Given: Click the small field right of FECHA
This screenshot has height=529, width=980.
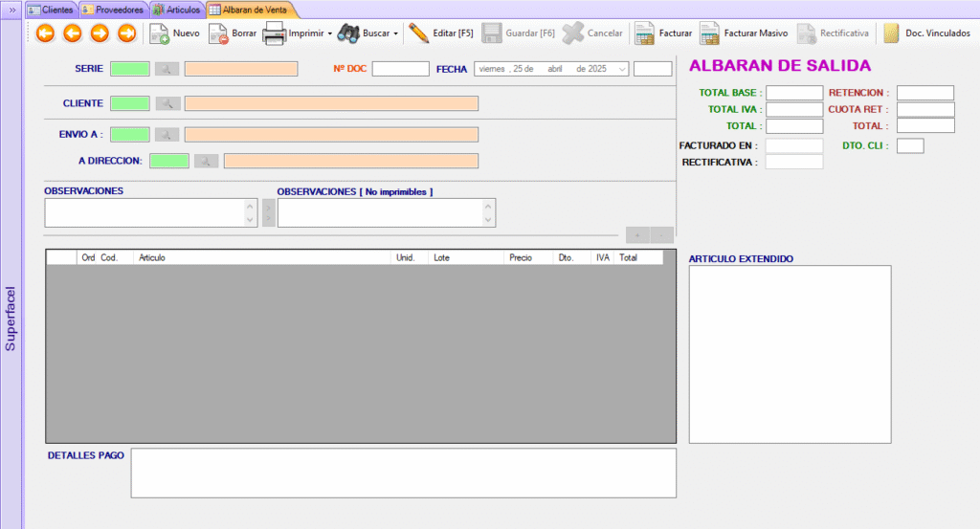Looking at the screenshot, I should (653, 69).
